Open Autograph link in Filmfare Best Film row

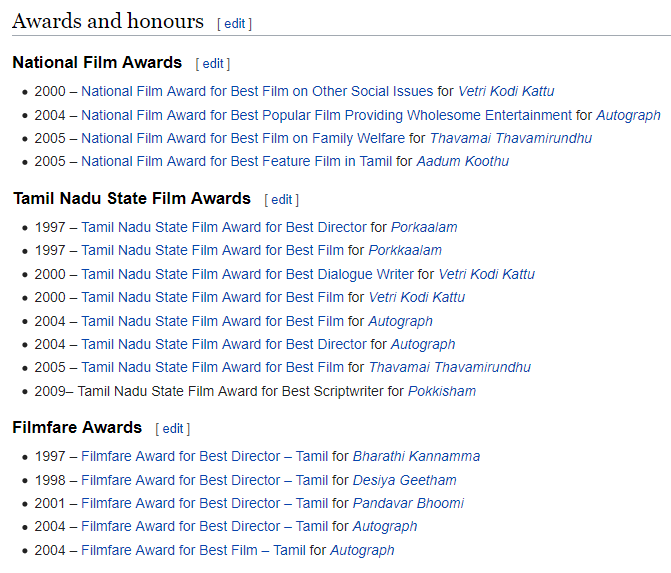click(x=362, y=551)
